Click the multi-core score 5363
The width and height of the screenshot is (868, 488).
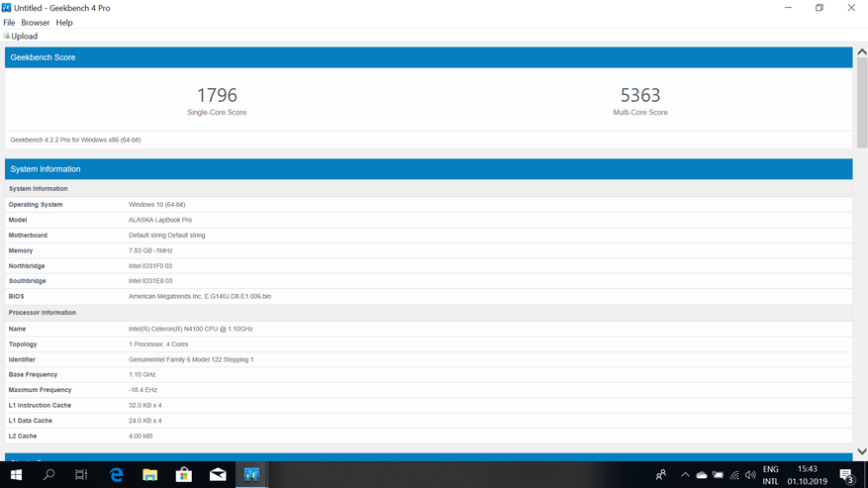[640, 95]
